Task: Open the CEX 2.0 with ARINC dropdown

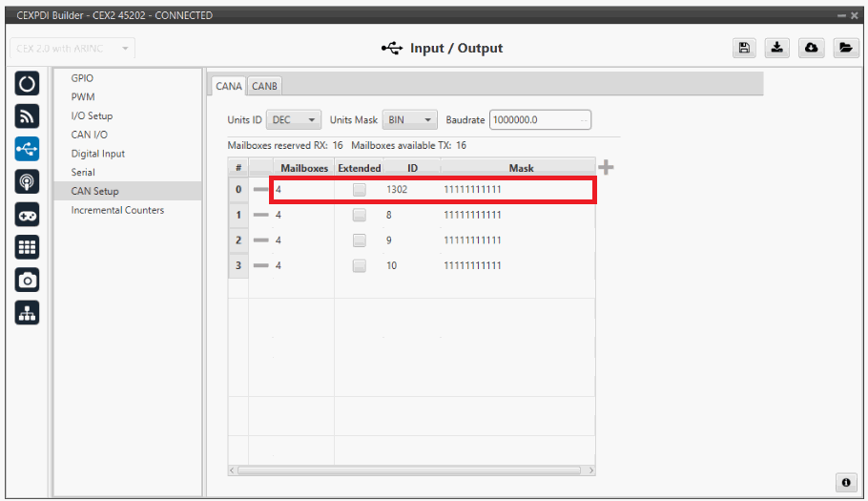Action: pos(73,49)
